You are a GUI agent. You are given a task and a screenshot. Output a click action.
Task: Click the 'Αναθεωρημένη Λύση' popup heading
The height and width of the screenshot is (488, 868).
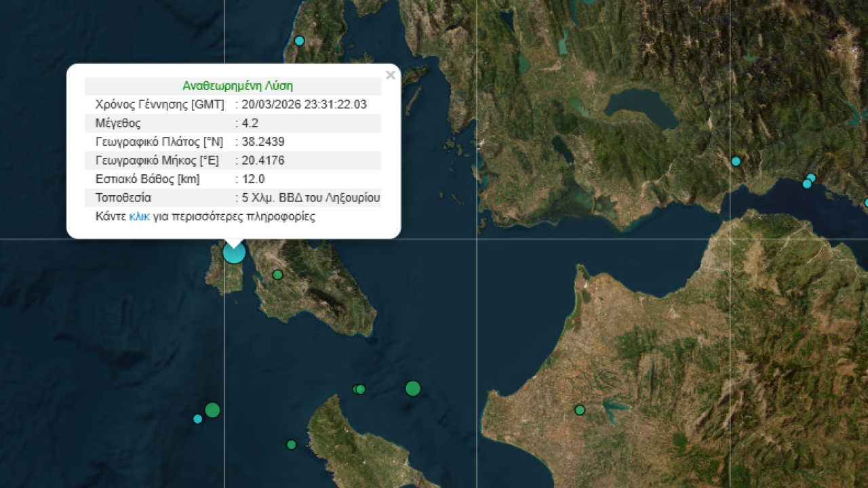coord(237,86)
